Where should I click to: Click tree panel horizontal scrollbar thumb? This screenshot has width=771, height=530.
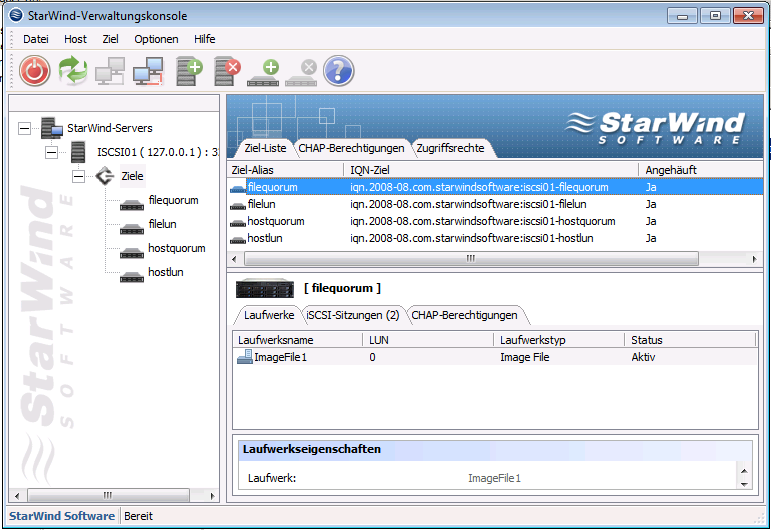[x=108, y=495]
